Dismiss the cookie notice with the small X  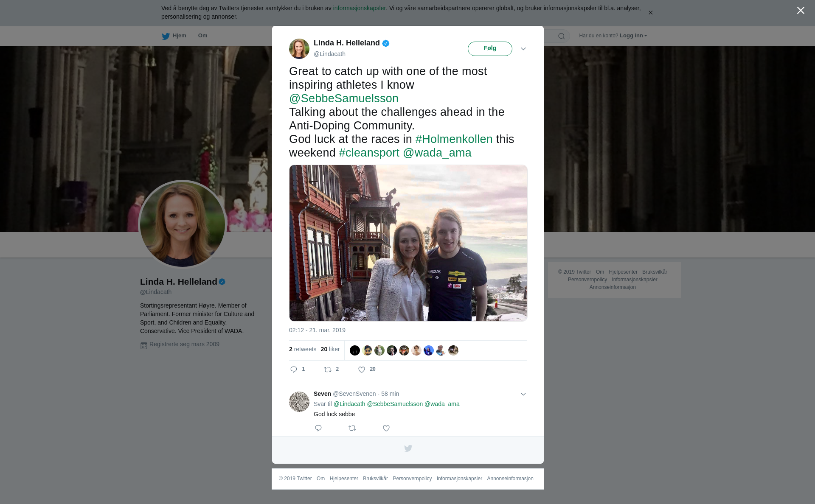tap(650, 13)
